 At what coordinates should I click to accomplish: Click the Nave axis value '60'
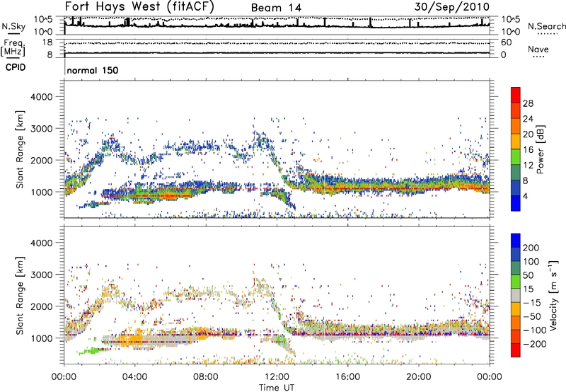(507, 42)
